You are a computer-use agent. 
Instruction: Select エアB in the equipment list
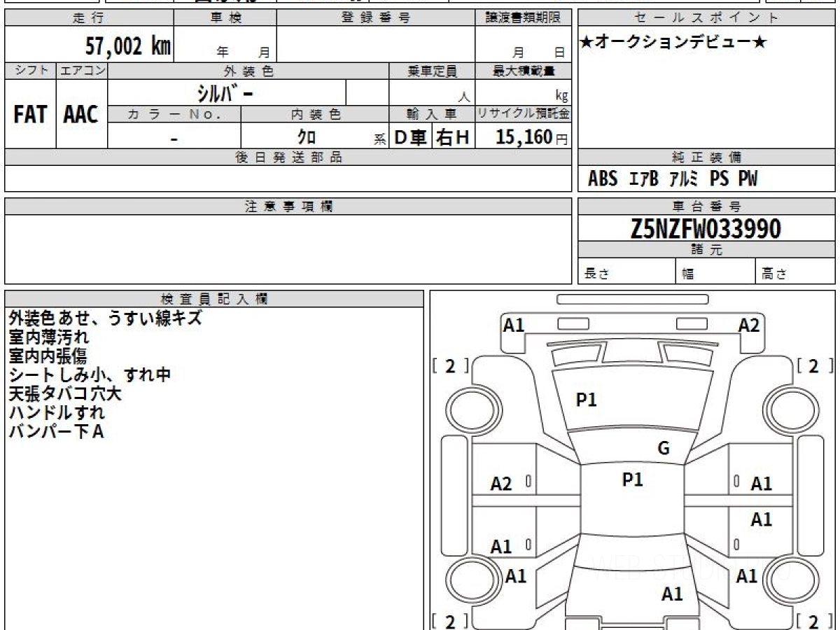coord(644,179)
